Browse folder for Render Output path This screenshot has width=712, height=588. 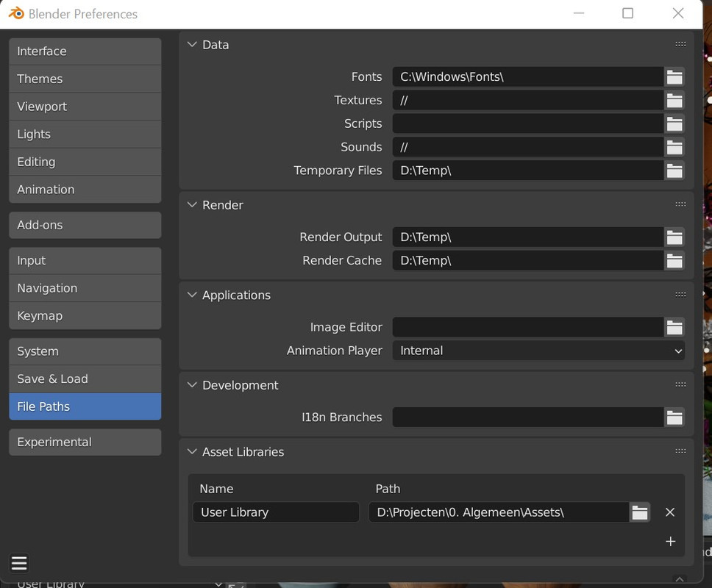[x=674, y=237]
